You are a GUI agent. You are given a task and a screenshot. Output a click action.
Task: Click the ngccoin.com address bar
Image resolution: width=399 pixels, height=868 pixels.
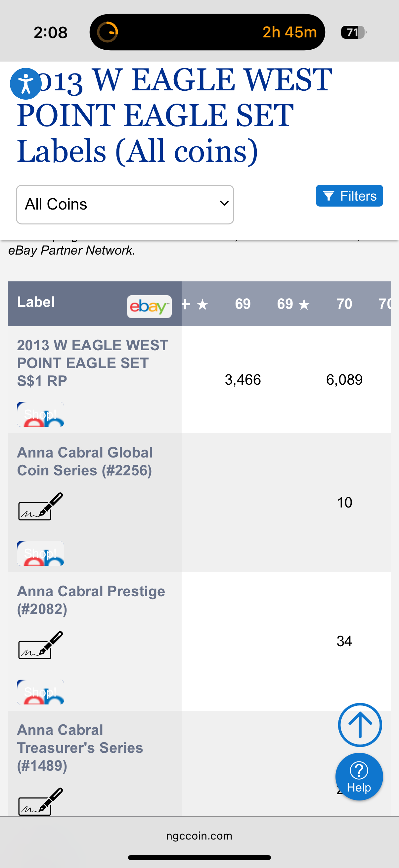199,836
